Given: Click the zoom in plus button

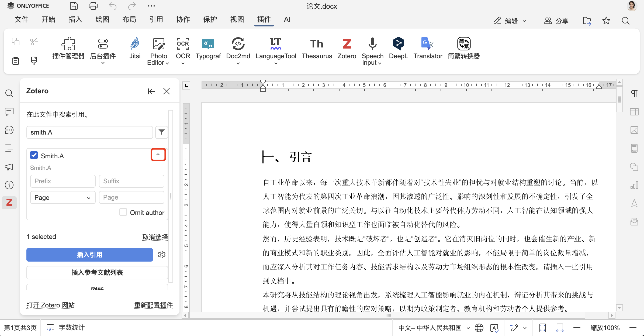Looking at the screenshot, I should 633,328.
